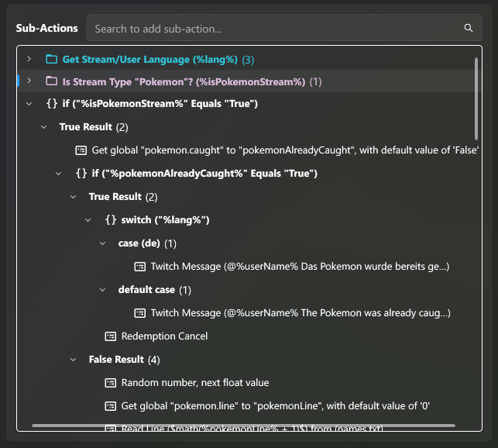
Task: Click icon beside Redemption Cancel sub-action
Action: (x=111, y=336)
